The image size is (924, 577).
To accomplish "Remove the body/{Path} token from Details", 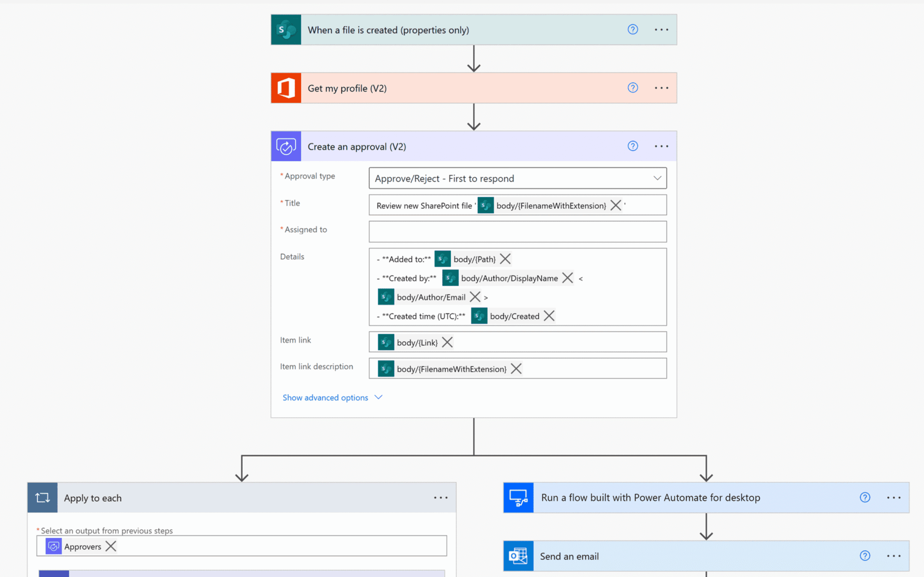I will pyautogui.click(x=505, y=259).
